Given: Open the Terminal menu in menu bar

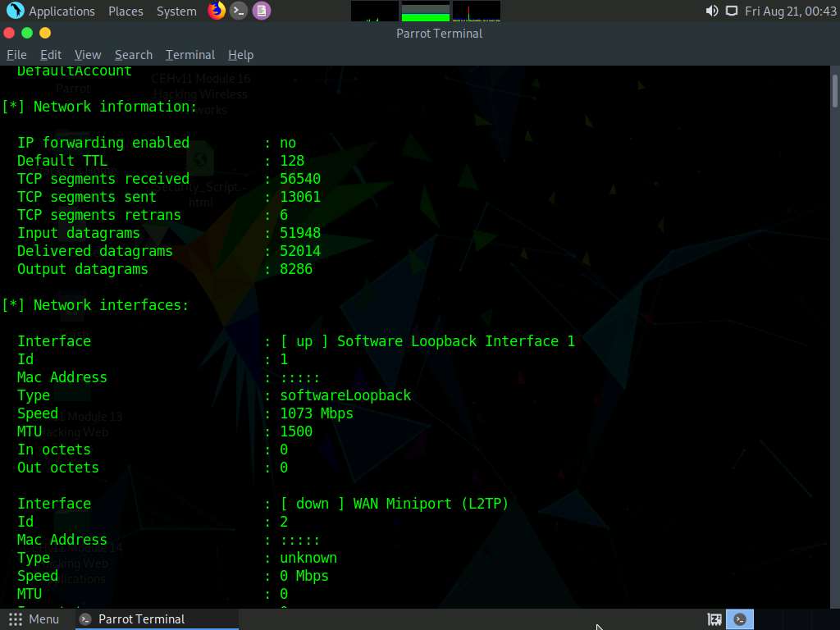Looking at the screenshot, I should (190, 55).
